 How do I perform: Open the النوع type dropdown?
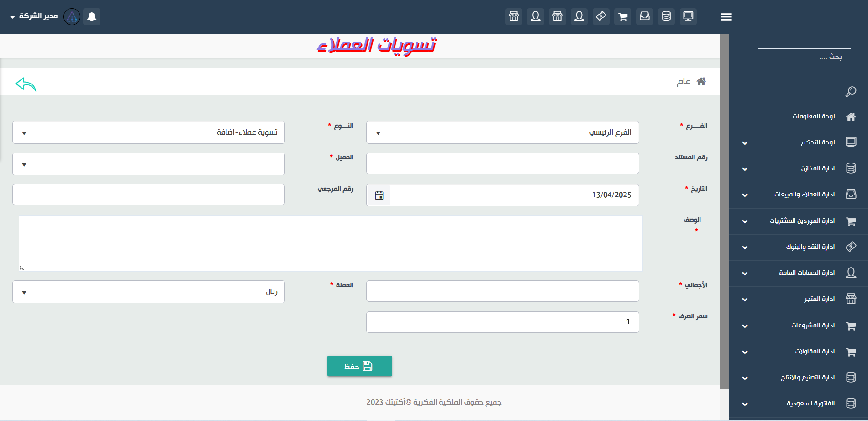pyautogui.click(x=148, y=132)
